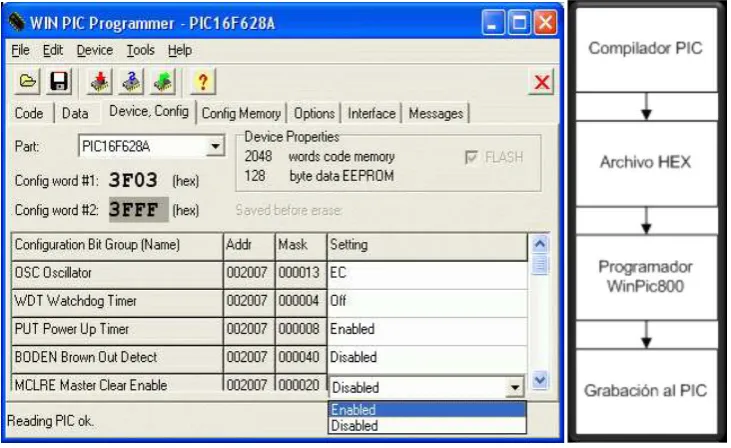Viewport: 731px width, 448px height.
Task: Click the Grabación al PIC diagram box
Action: [x=646, y=391]
